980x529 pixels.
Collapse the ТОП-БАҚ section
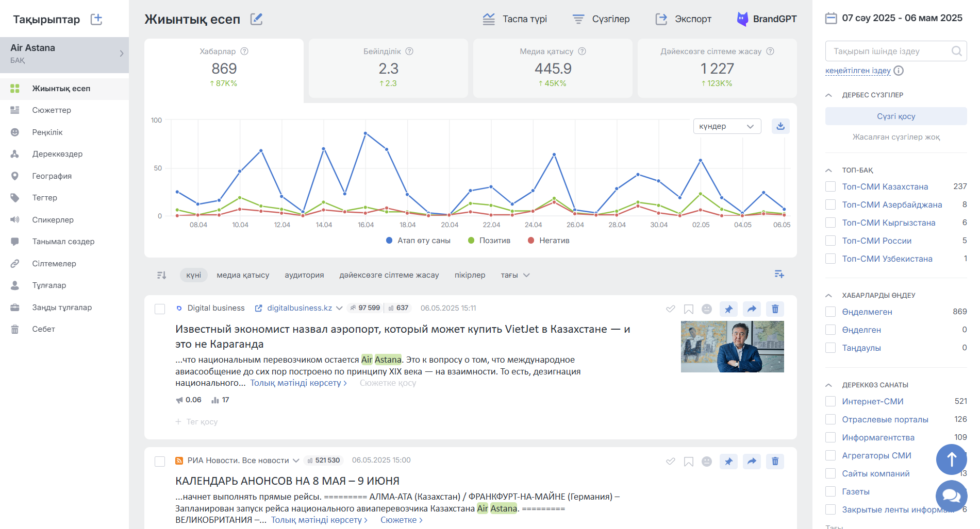[829, 170]
